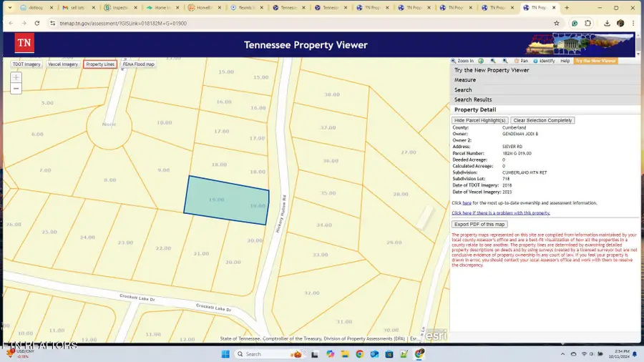Expand the Measure panel

click(465, 80)
